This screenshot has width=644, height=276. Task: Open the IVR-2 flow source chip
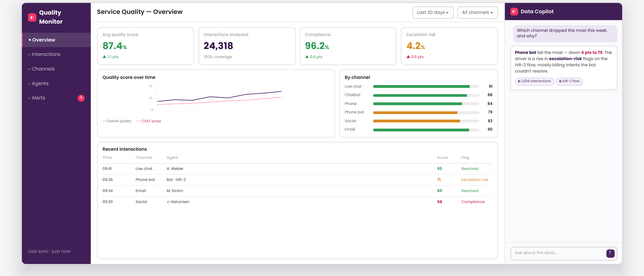point(569,81)
